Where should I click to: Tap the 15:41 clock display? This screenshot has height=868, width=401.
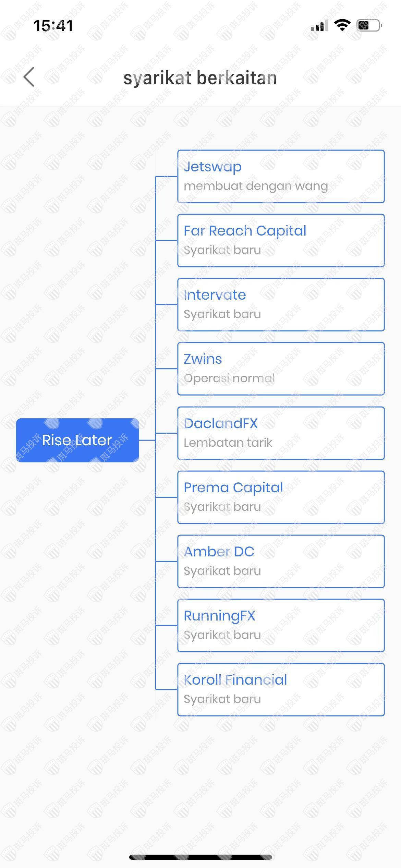click(53, 26)
